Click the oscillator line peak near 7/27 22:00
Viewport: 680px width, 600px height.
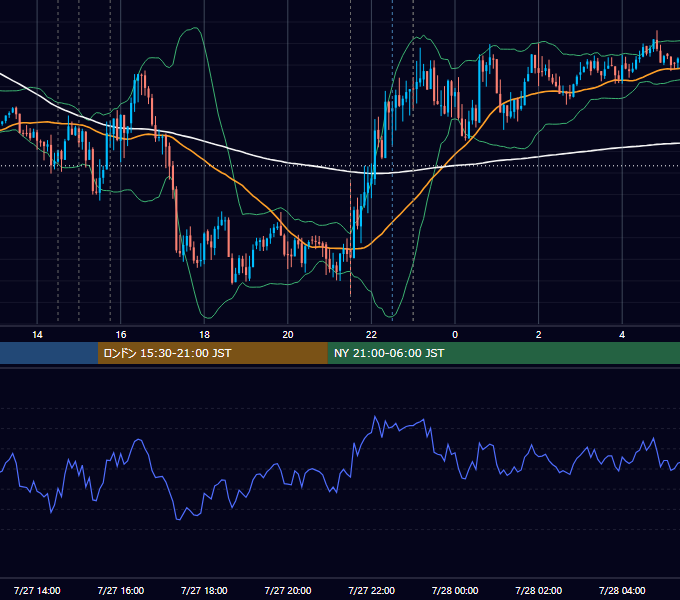[x=375, y=417]
